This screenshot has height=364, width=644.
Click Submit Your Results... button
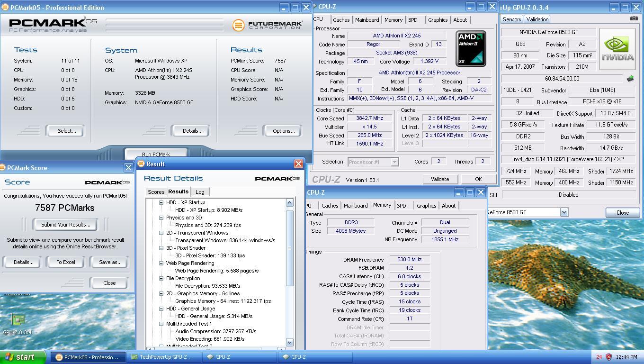(x=65, y=225)
